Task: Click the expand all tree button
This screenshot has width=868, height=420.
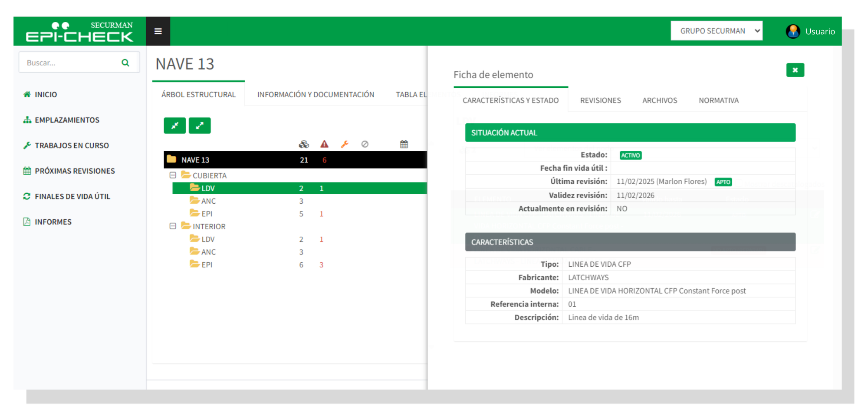Action: 200,126
